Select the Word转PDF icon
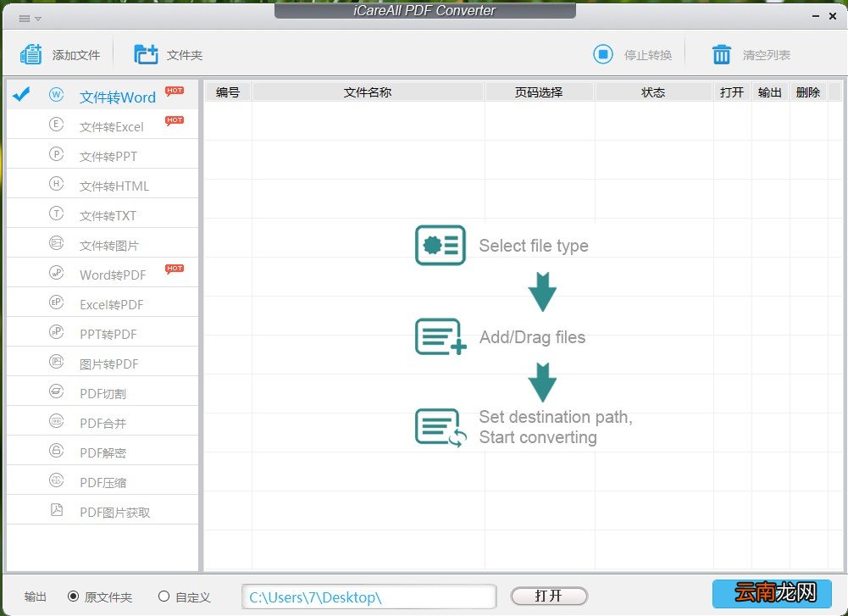Image resolution: width=848 pixels, height=616 pixels. click(56, 273)
